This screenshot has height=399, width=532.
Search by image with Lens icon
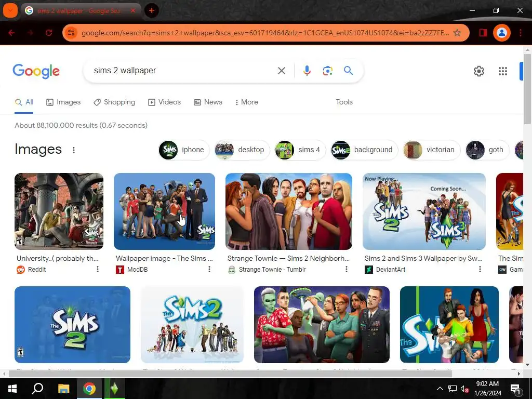pos(327,71)
